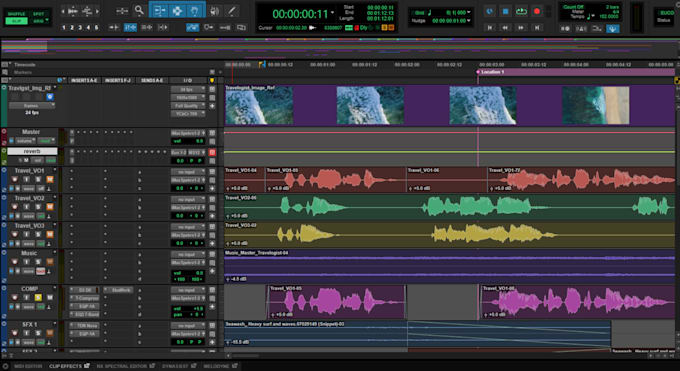Mute the COMP track
The width and height of the screenshot is (680, 371).
50,298
